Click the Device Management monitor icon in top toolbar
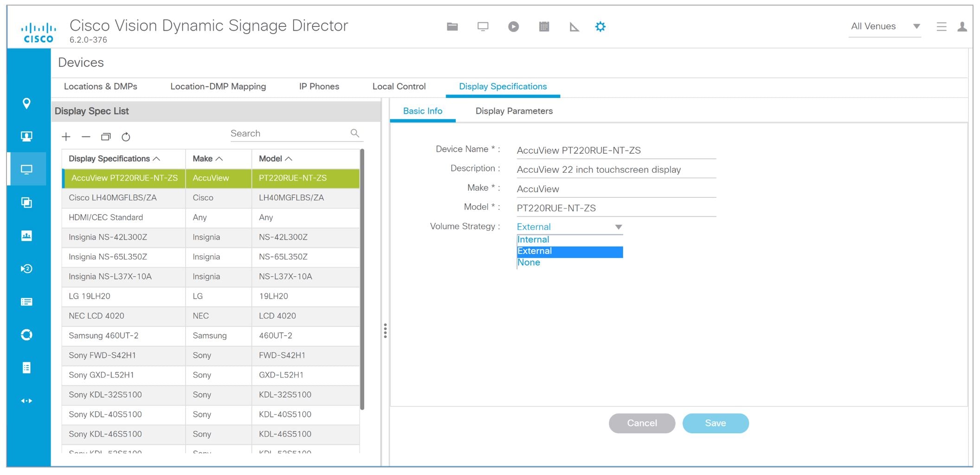 click(483, 26)
